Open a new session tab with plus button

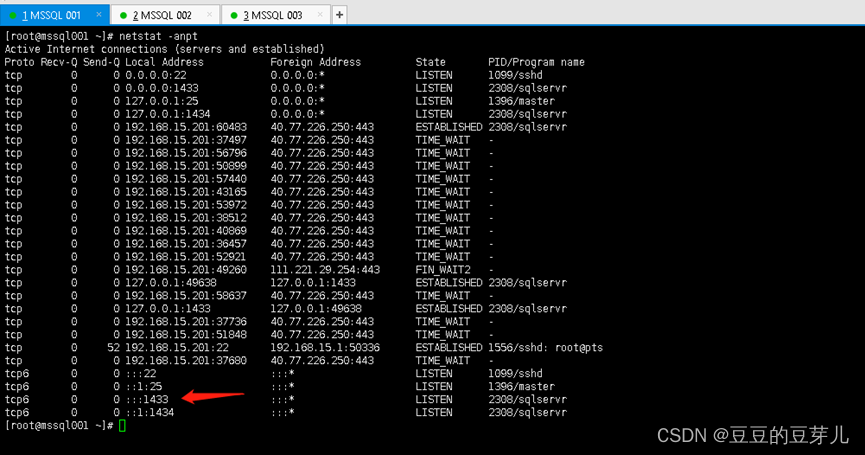339,15
